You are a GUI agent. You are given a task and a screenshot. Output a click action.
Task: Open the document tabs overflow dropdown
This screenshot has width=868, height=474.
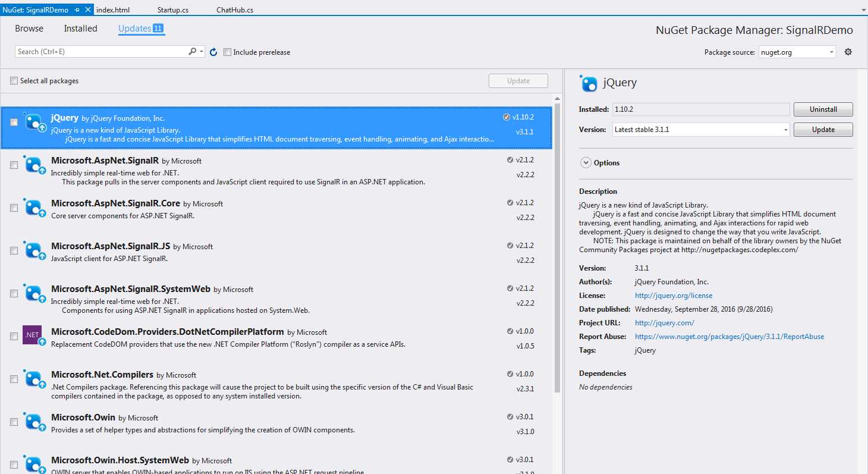pyautogui.click(x=863, y=10)
